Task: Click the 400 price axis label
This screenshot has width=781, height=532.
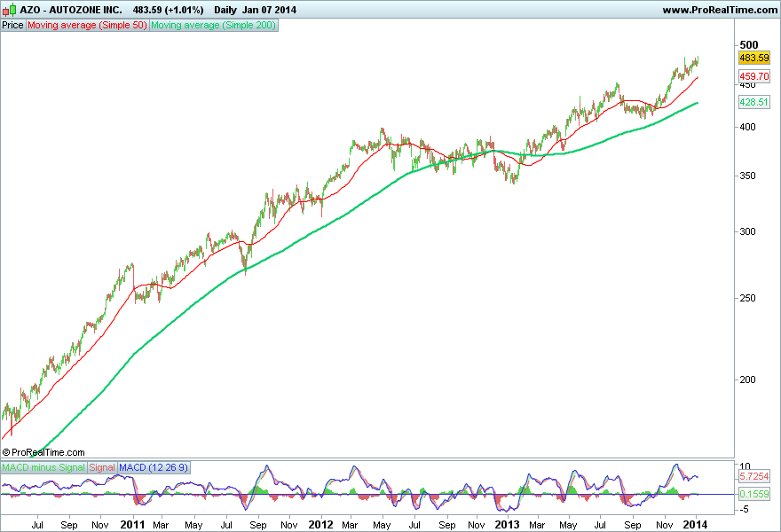Action: pos(747,127)
